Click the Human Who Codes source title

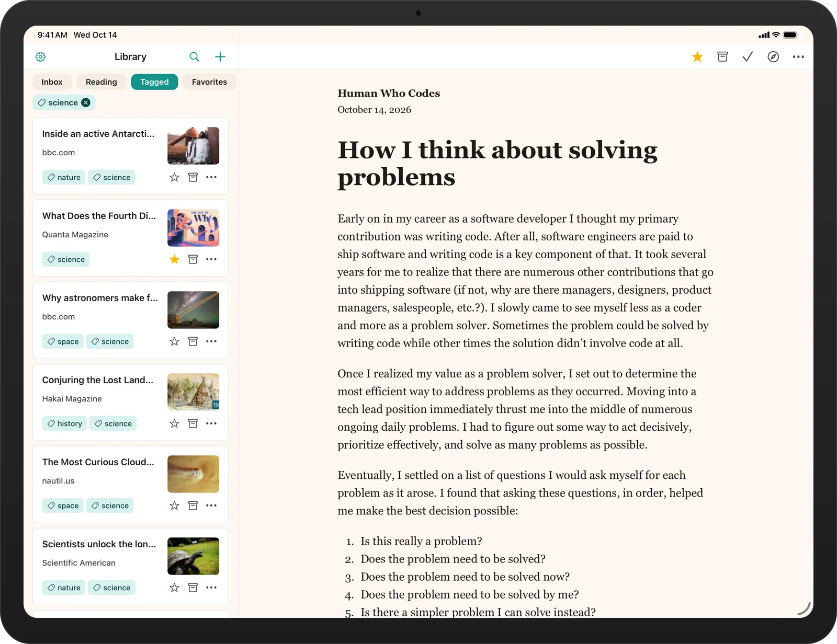(x=389, y=93)
